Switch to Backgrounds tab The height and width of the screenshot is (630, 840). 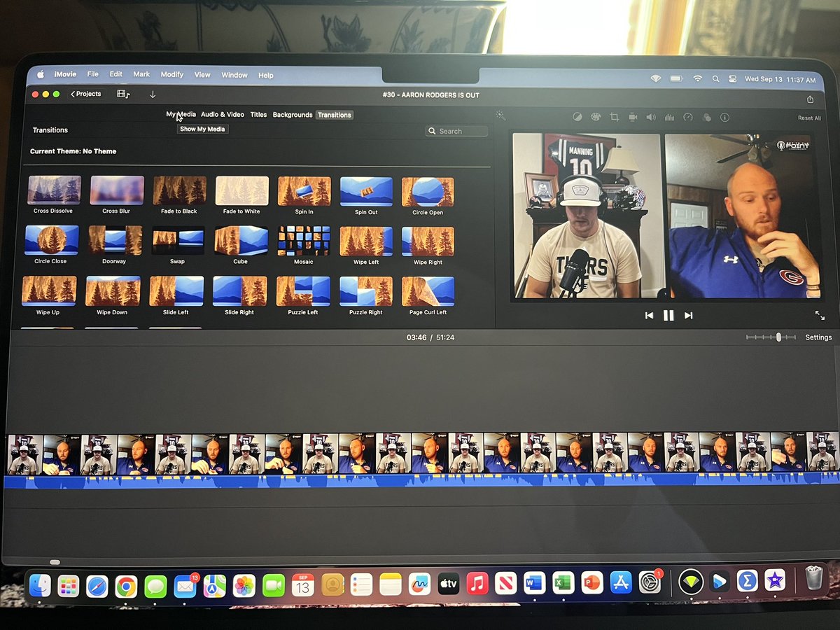tap(293, 115)
